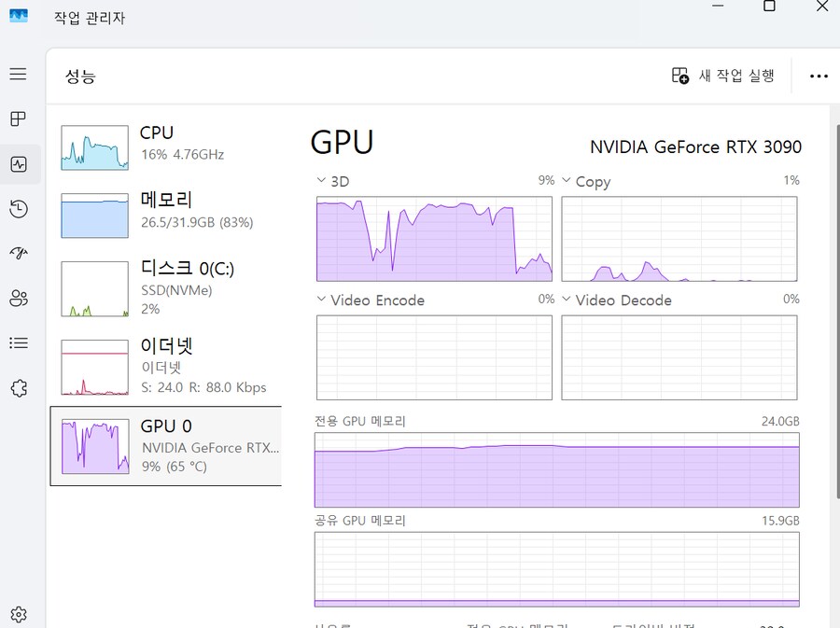Click the 26.5/31.9GB (83%) memory value
Viewport: 840px width, 628px height.
point(197,222)
